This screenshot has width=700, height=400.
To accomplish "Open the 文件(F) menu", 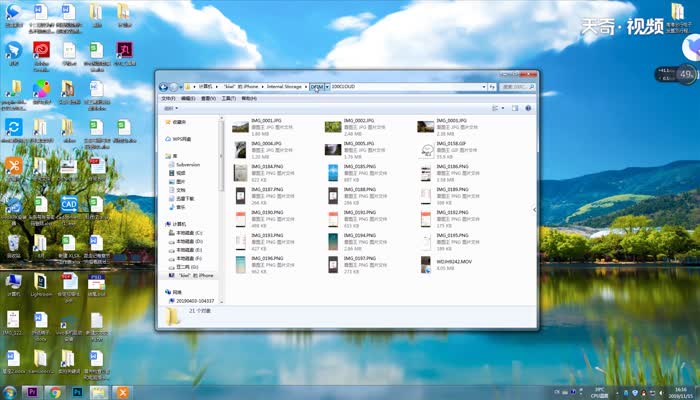I will 168,98.
